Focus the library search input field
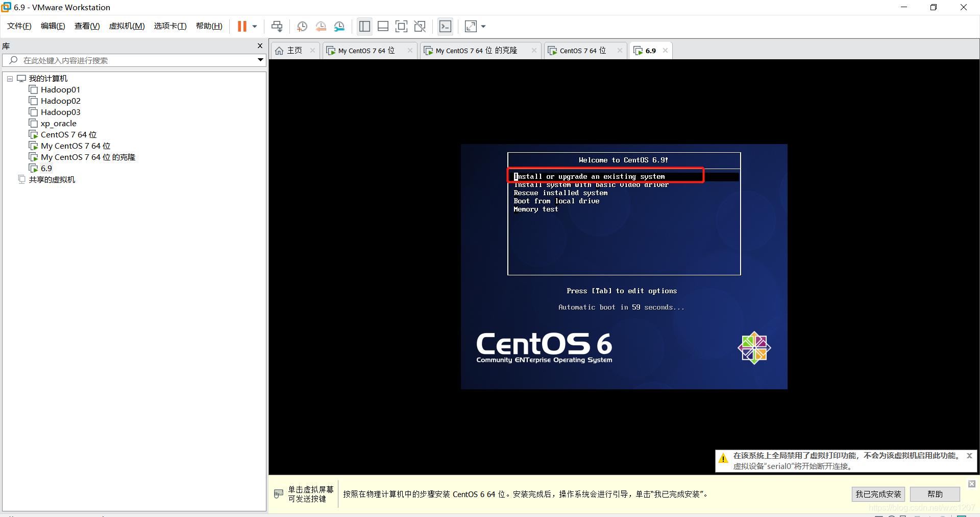 coord(133,60)
